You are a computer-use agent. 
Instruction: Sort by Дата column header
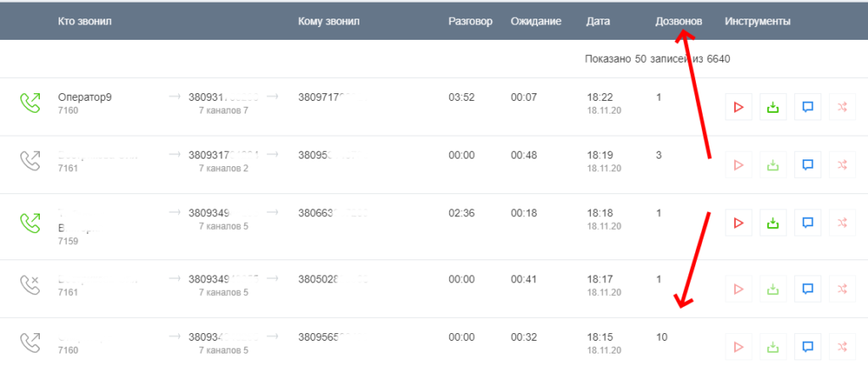pyautogui.click(x=598, y=21)
